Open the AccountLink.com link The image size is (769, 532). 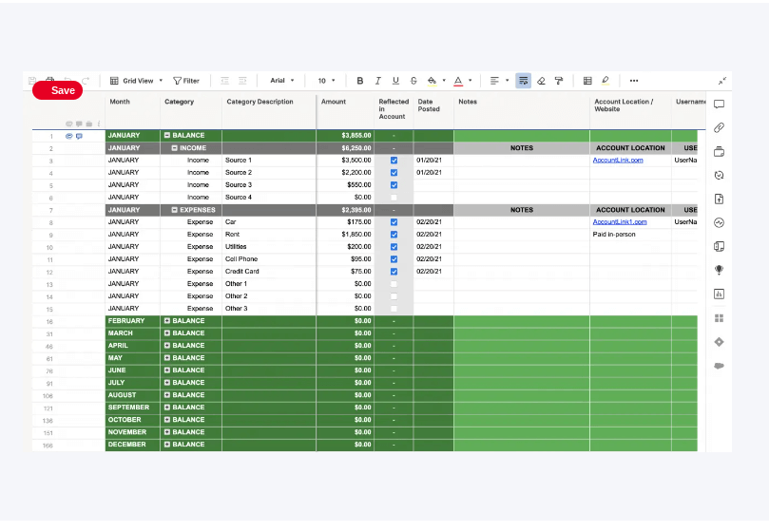(x=618, y=161)
